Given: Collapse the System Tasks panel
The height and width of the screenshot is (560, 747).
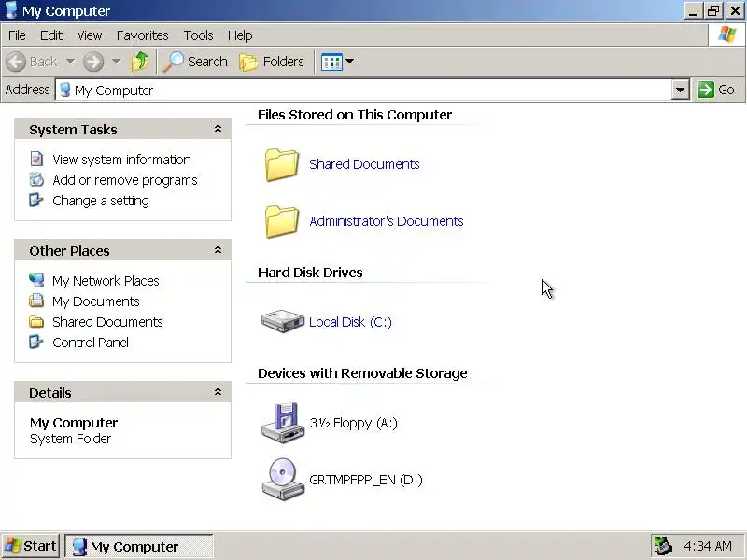Looking at the screenshot, I should [x=218, y=129].
